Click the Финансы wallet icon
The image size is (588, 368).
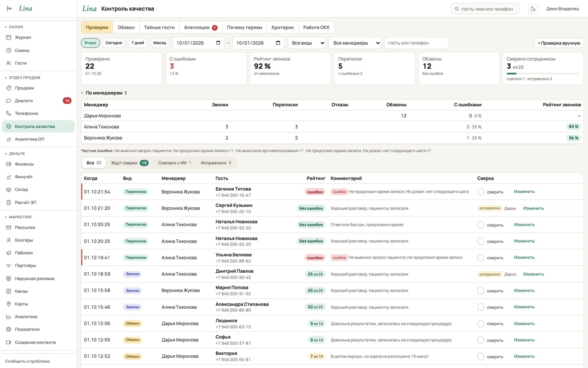(8, 164)
